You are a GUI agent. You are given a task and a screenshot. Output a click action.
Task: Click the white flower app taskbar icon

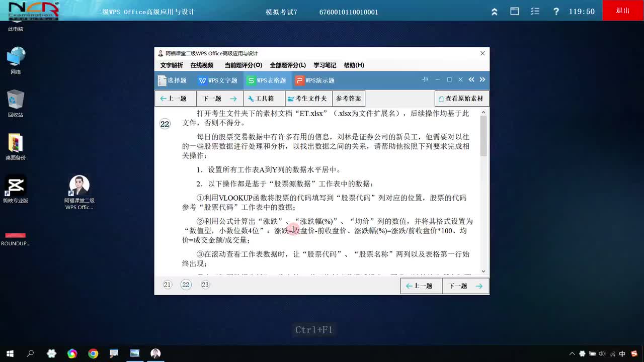click(x=52, y=353)
